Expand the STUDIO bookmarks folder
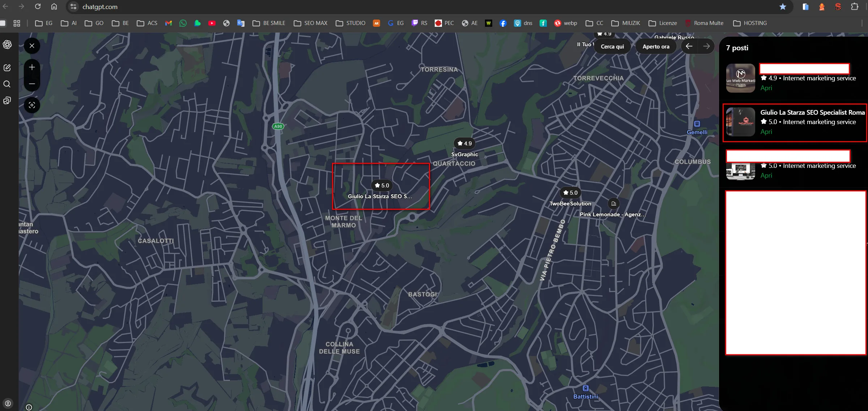 350,23
